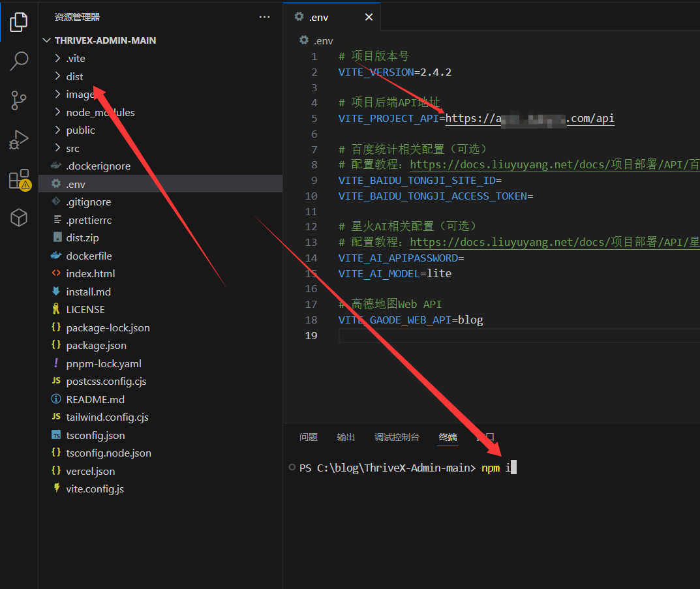The image size is (700, 589).
Task: Collapse the THRIVEX-ADMIN-MAIN root folder
Action: click(x=46, y=40)
